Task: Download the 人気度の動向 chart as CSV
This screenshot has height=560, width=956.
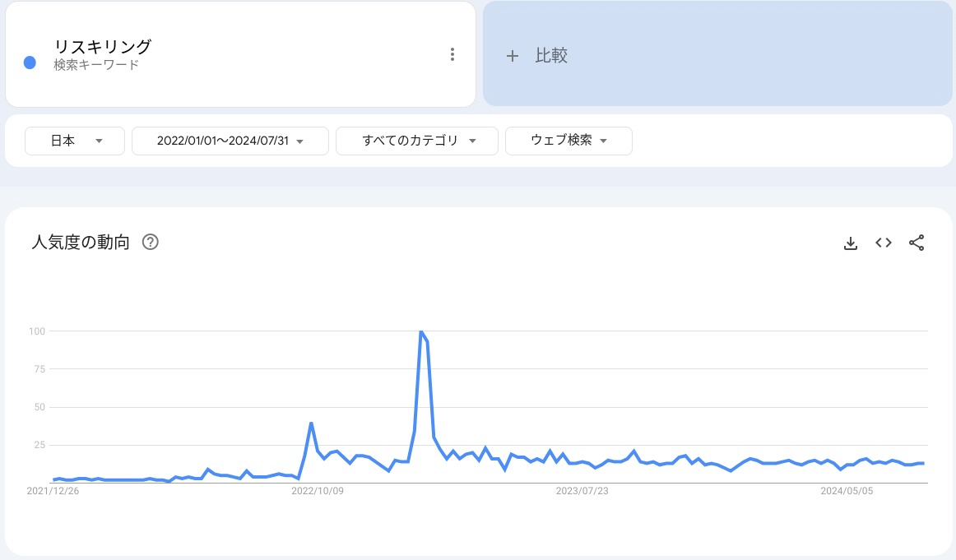Action: pos(851,243)
